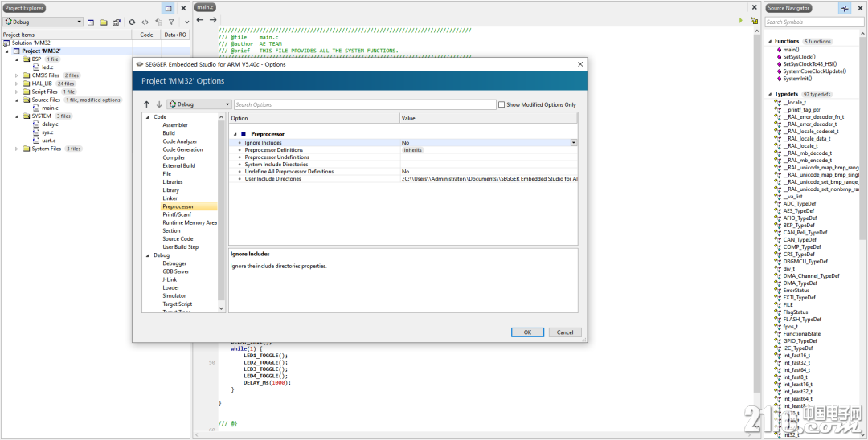Image resolution: width=868 pixels, height=440 pixels.
Task: Collapse the Preprocessor option group
Action: [235, 134]
